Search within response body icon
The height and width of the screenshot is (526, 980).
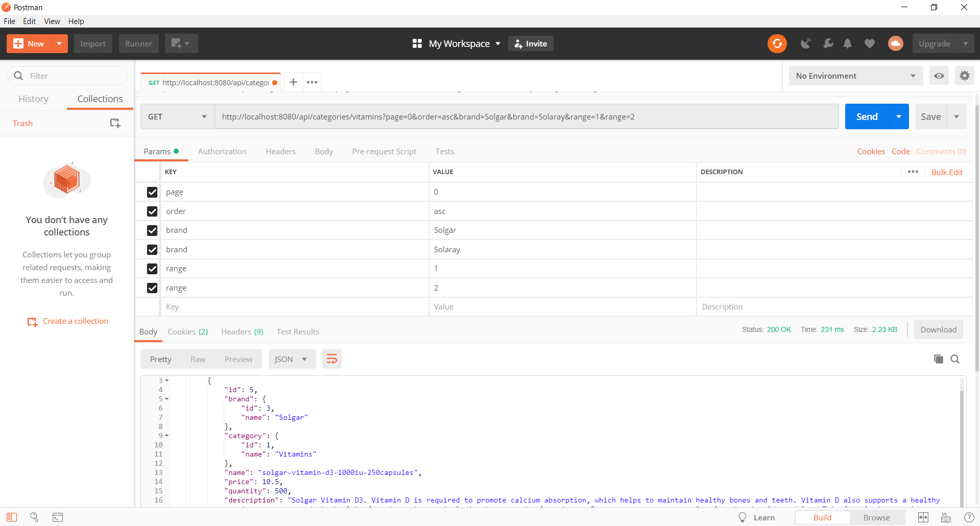click(x=954, y=359)
